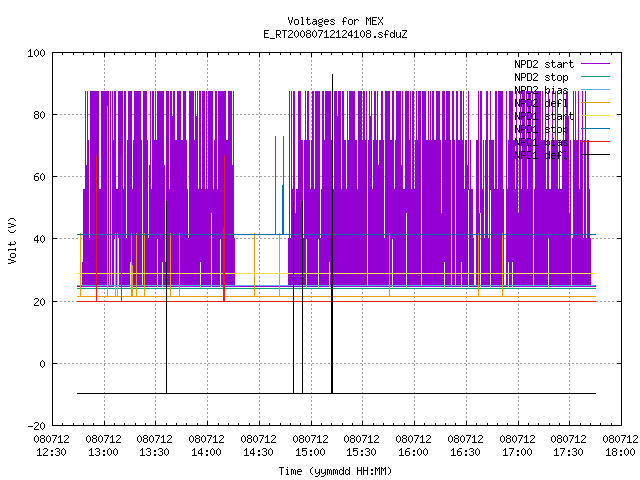Screen dimensions: 640x480
Task: Click the x-axis tick label 16:00
Action: 413,452
